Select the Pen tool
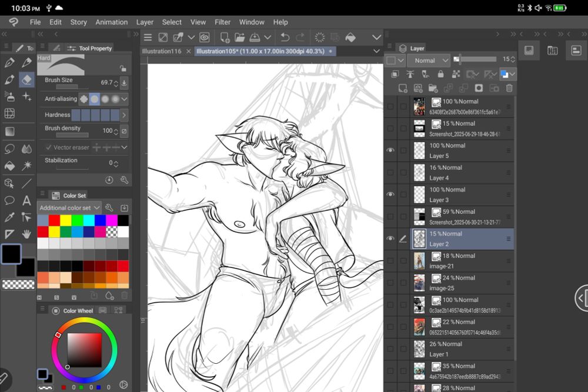The height and width of the screenshot is (392, 588). [x=10, y=62]
